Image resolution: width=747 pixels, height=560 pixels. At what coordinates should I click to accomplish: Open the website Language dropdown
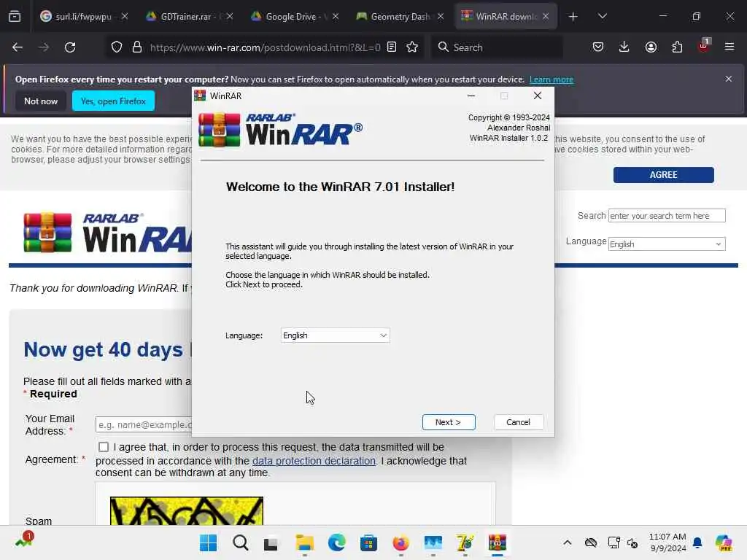click(667, 244)
